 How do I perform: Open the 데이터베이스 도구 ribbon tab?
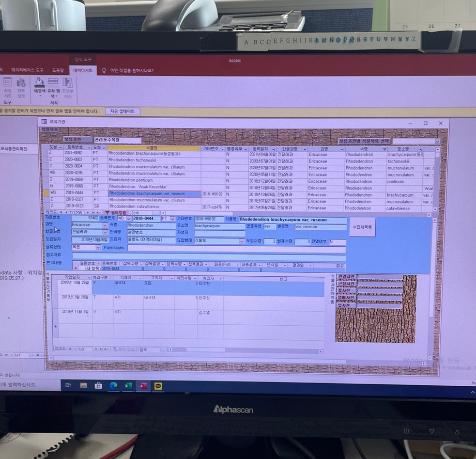point(27,70)
